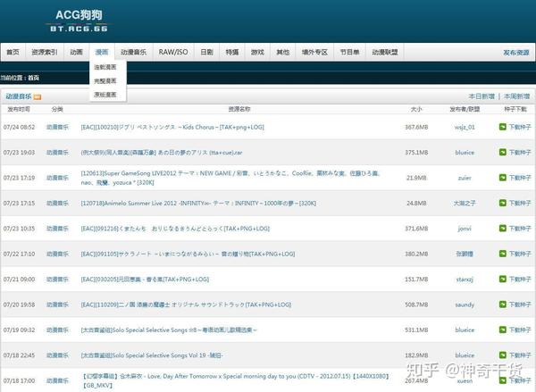Open the Animelo Summer Live 2012 torrent title
Viewport: 536px width, 392px height.
[x=198, y=203]
